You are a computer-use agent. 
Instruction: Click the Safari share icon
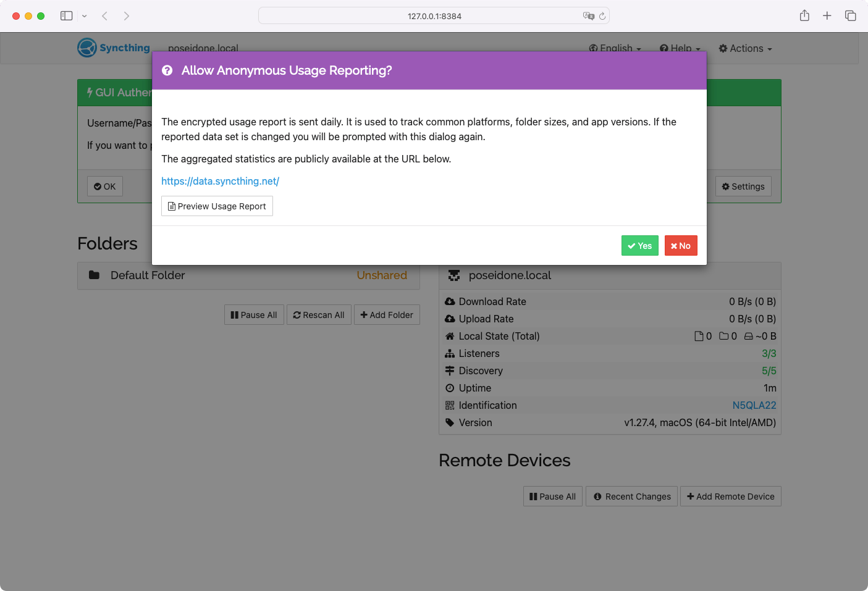tap(804, 16)
